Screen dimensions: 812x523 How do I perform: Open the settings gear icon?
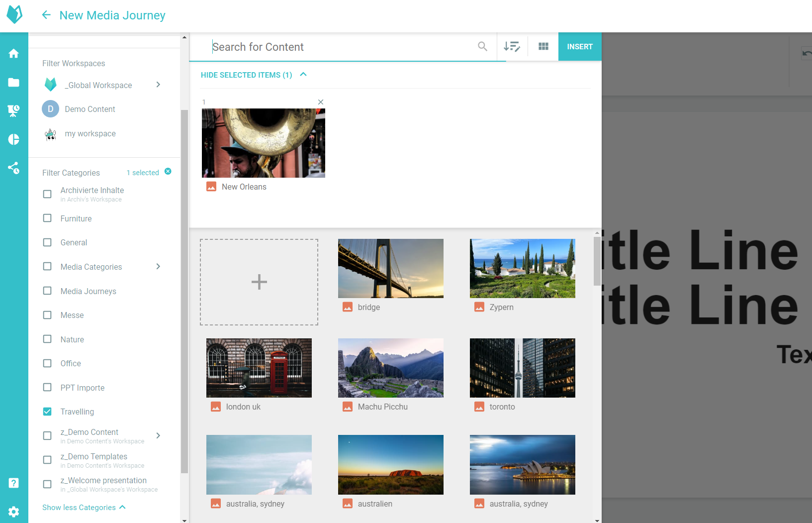[14, 512]
